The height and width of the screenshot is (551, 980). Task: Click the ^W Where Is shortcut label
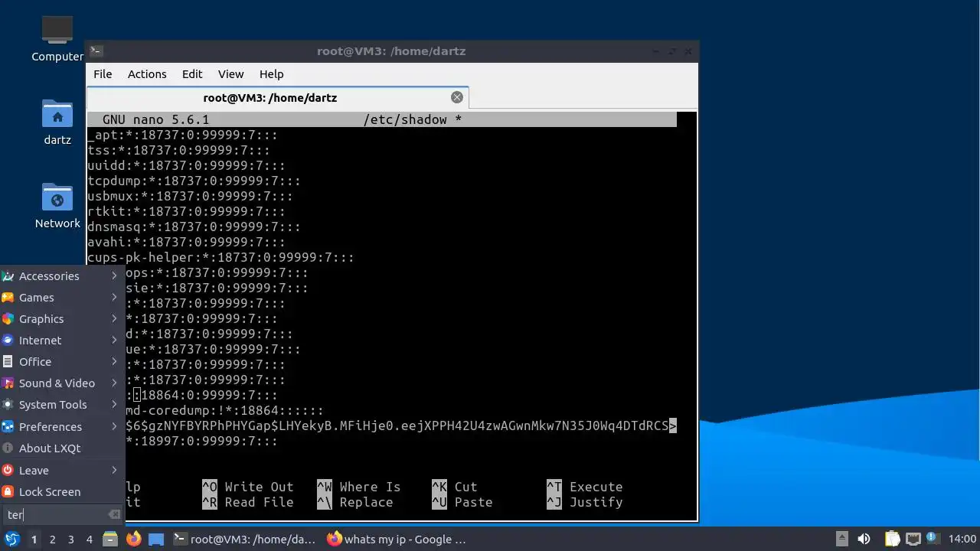coord(359,487)
